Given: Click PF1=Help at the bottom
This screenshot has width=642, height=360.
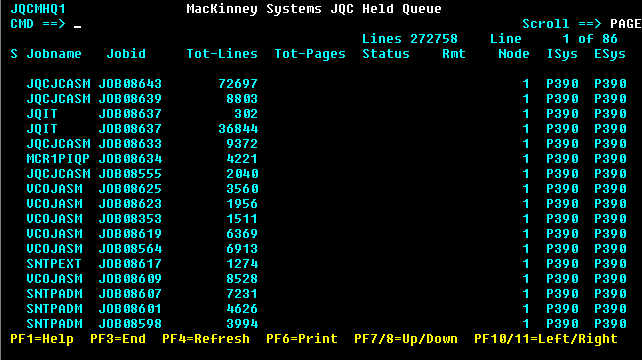Looking at the screenshot, I should point(42,339).
